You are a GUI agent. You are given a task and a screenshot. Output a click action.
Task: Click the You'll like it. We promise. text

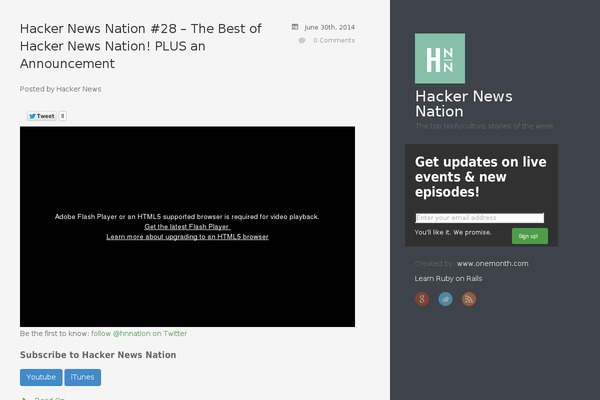tap(453, 232)
